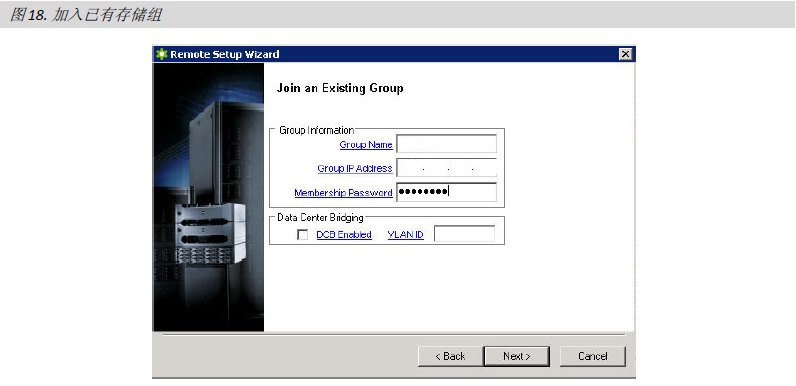Open the Group Name help link
This screenshot has height=386, width=796.
(x=366, y=145)
